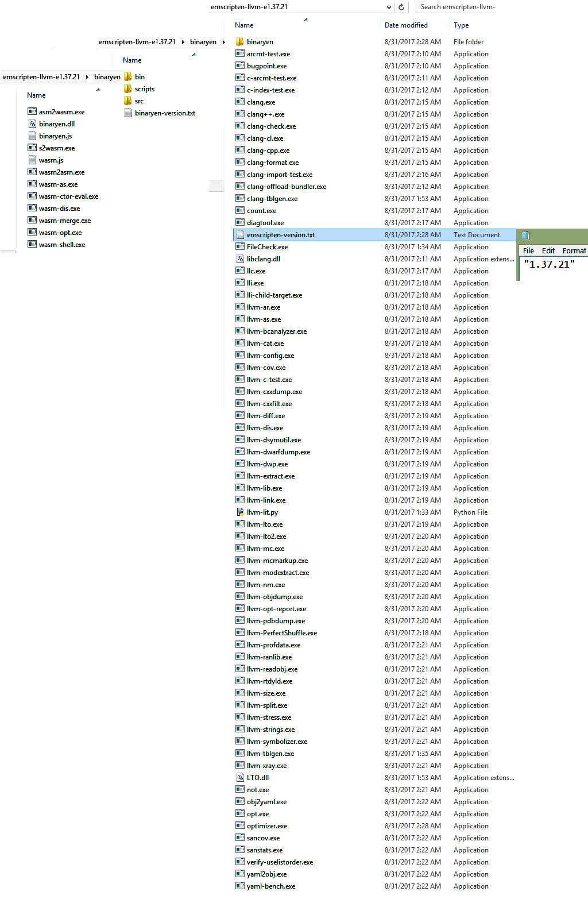Screen dimensions: 588x903
Task: Select binaryen.dll icon in left window
Action: pos(32,124)
